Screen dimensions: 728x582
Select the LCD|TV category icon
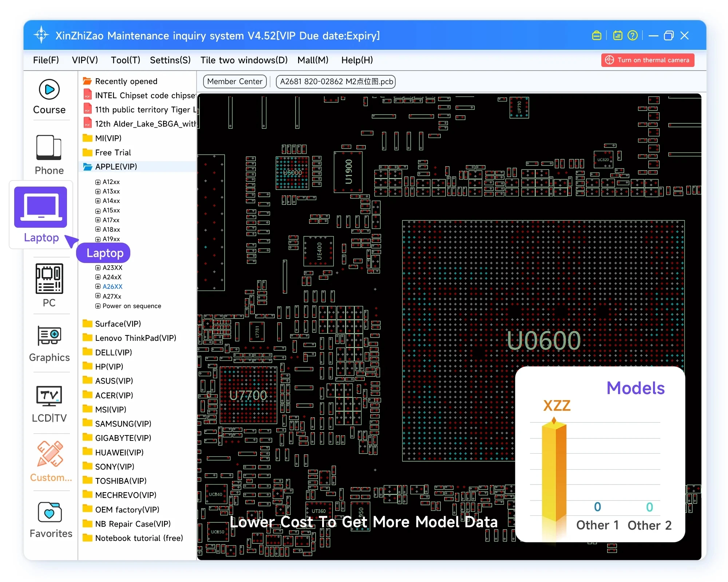pyautogui.click(x=49, y=396)
